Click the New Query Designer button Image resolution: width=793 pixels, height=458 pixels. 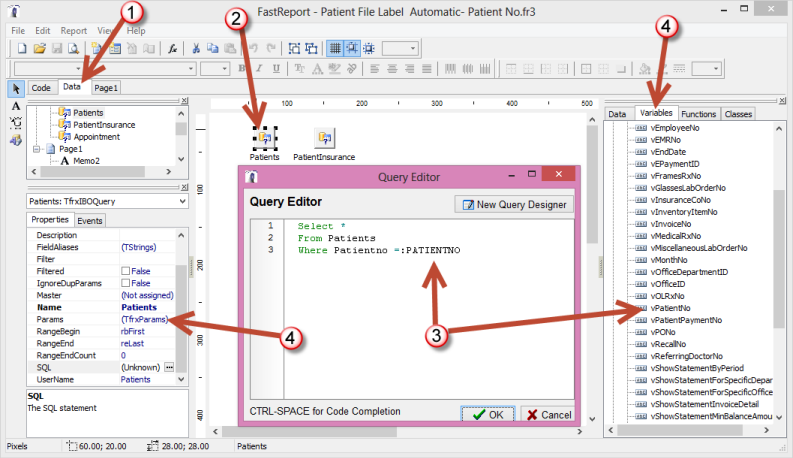point(514,205)
